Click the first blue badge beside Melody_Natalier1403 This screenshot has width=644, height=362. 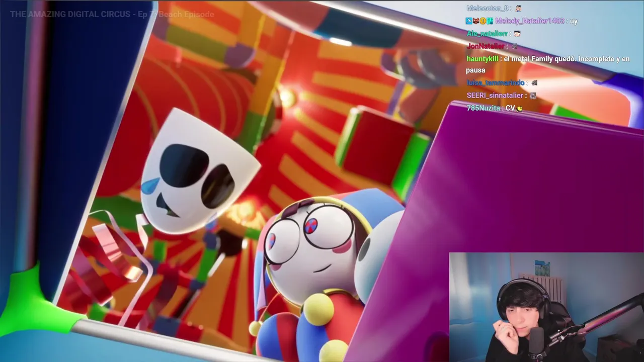pyautogui.click(x=468, y=21)
